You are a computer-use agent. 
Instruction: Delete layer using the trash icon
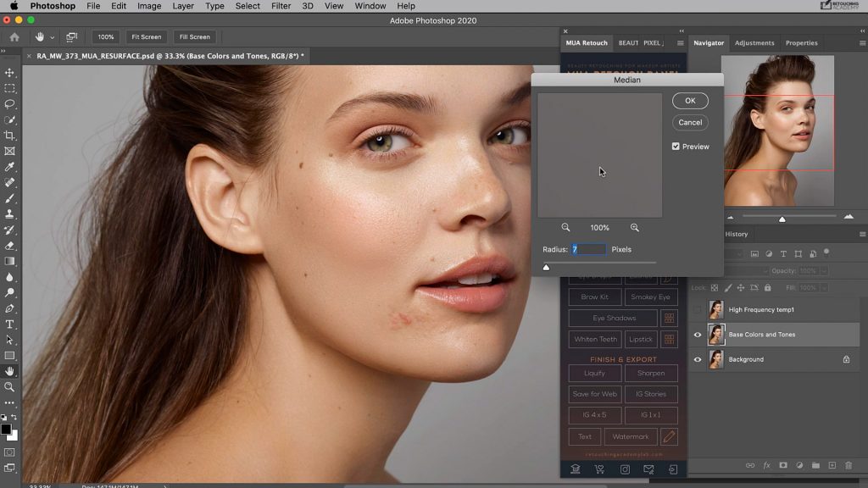tap(849, 465)
